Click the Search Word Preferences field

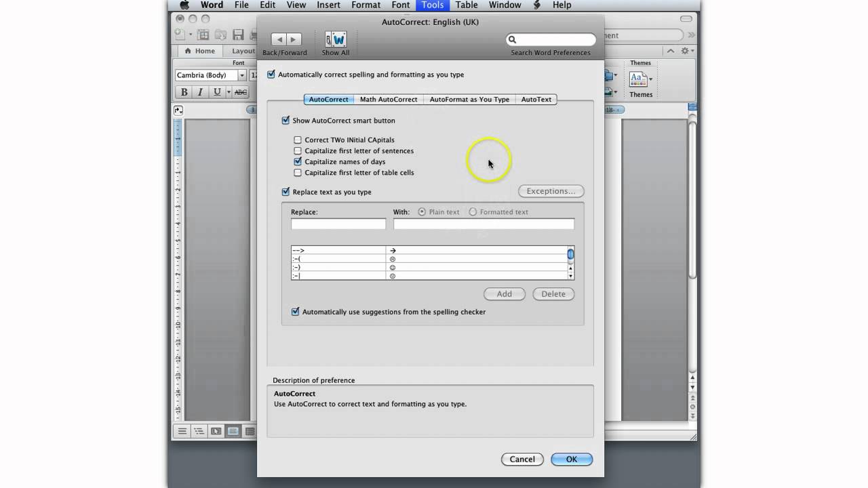(551, 40)
